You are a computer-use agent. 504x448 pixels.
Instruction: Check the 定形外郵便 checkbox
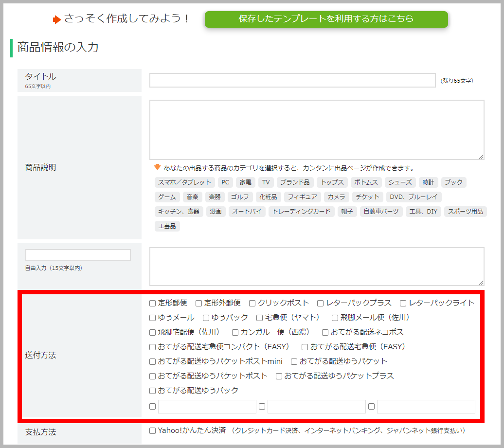pyautogui.click(x=198, y=303)
